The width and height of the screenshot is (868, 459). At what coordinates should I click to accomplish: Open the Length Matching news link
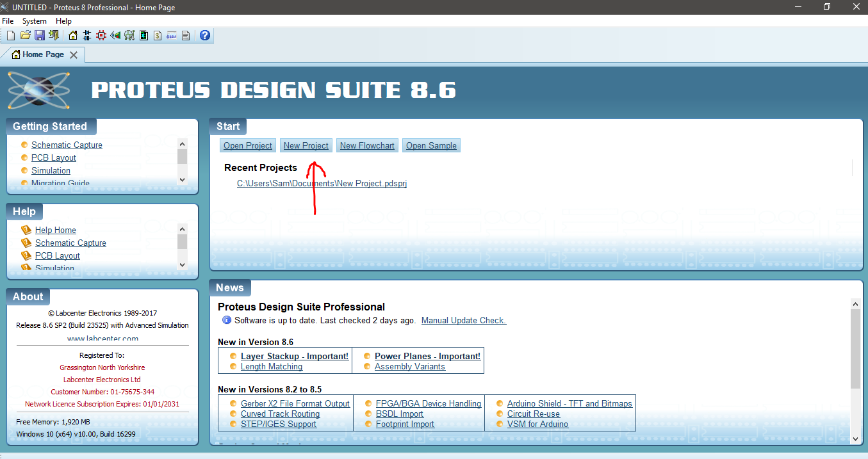pos(272,366)
